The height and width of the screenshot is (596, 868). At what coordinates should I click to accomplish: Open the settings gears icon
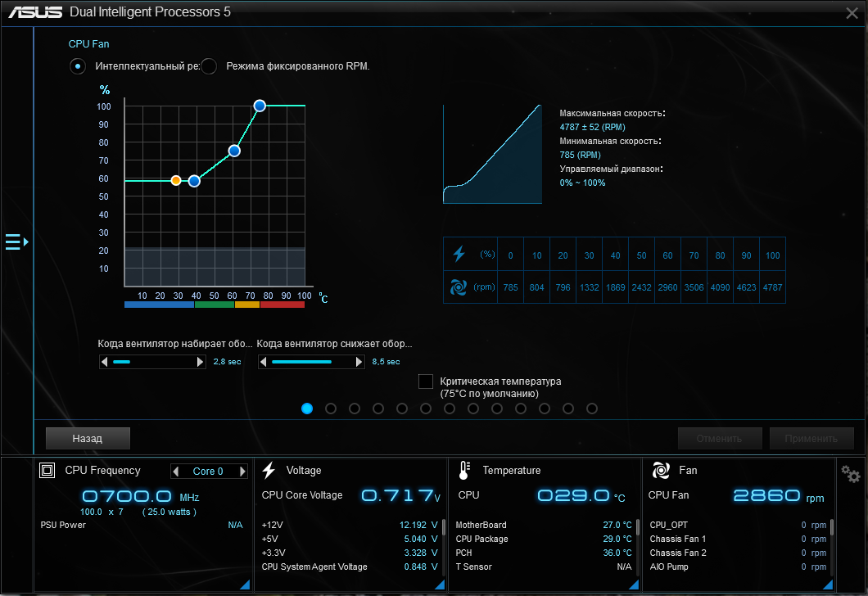coord(850,473)
